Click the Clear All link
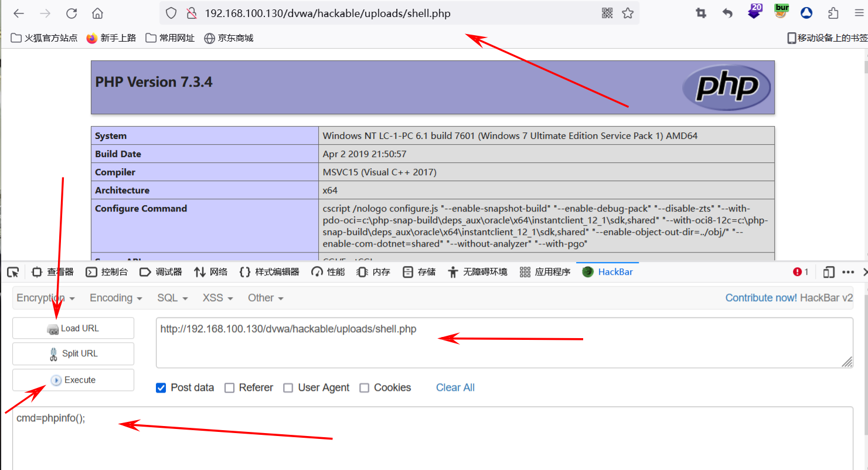The width and height of the screenshot is (868, 470). (x=455, y=388)
